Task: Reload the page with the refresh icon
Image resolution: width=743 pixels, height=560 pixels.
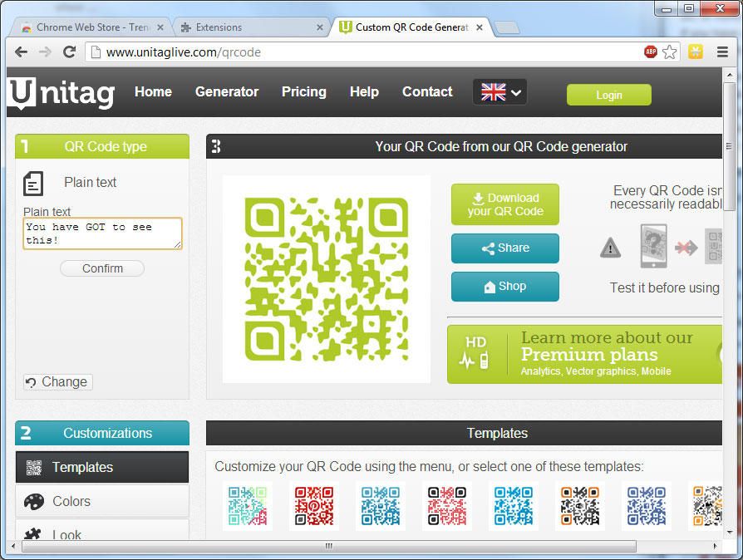Action: click(x=70, y=52)
